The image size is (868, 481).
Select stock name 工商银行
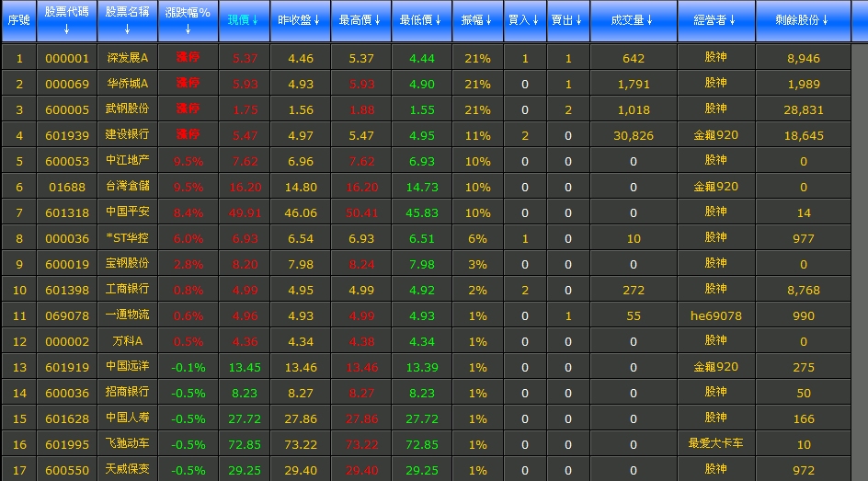click(x=127, y=290)
